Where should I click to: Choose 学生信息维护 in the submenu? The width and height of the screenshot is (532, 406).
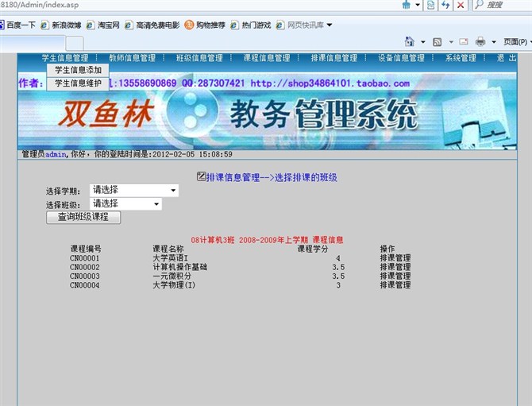pyautogui.click(x=78, y=83)
